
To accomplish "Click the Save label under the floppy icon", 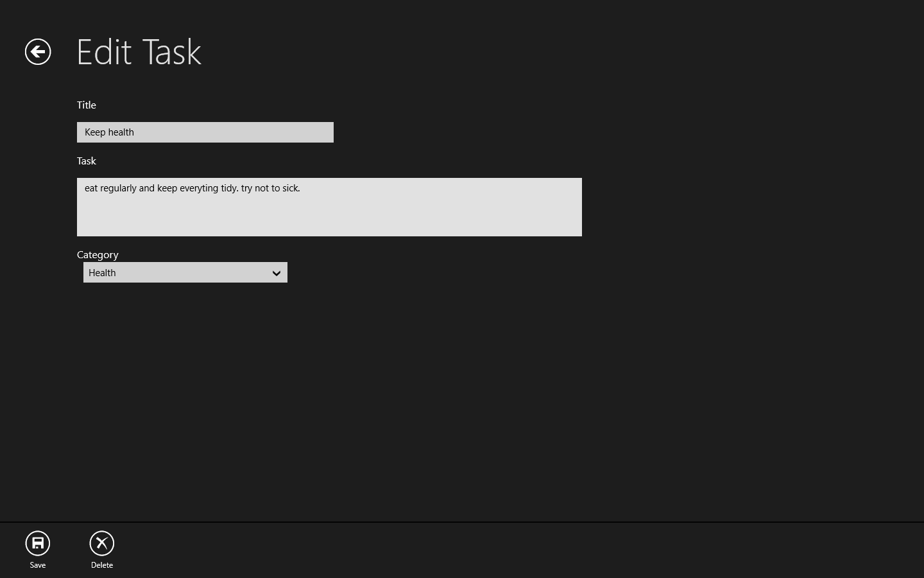I will (x=37, y=565).
